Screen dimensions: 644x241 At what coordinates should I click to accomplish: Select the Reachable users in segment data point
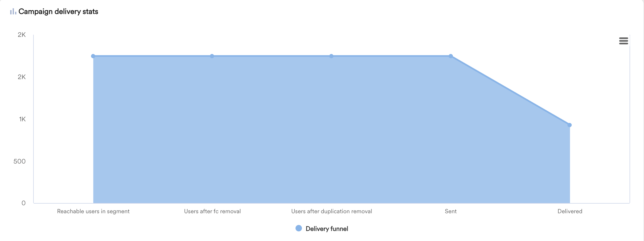coord(93,56)
